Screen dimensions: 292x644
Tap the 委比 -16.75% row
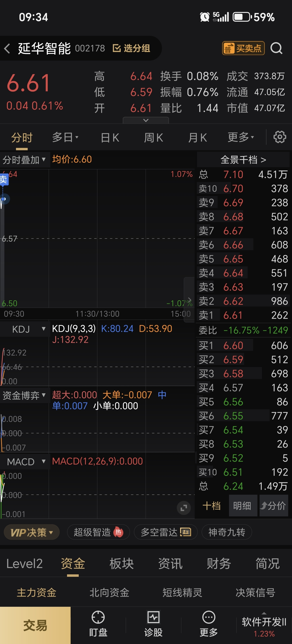point(243,330)
